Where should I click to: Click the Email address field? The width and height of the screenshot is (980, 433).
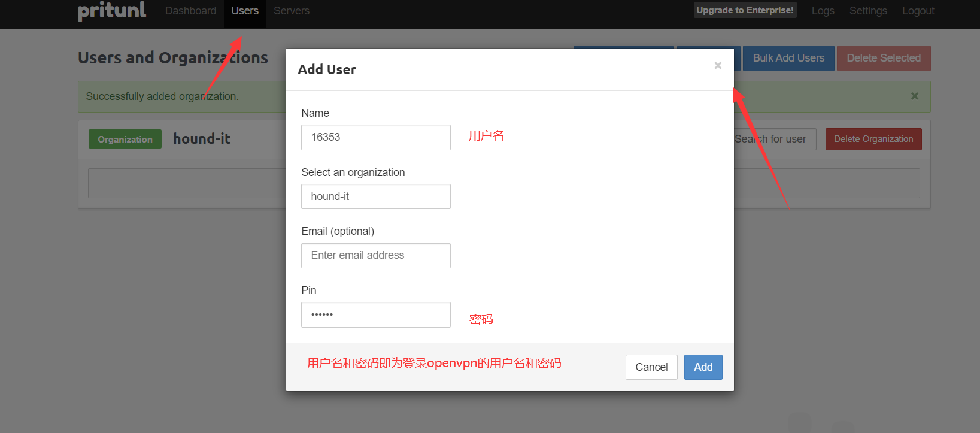click(x=376, y=256)
